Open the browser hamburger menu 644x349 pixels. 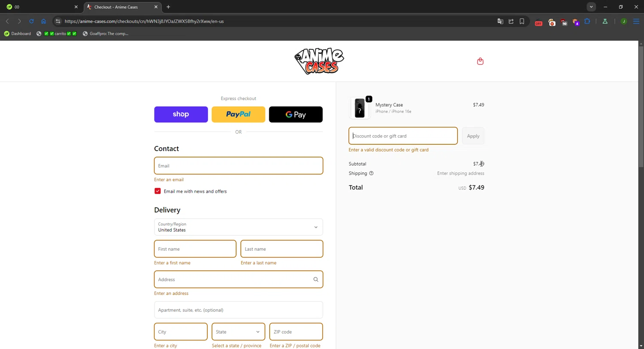(636, 21)
